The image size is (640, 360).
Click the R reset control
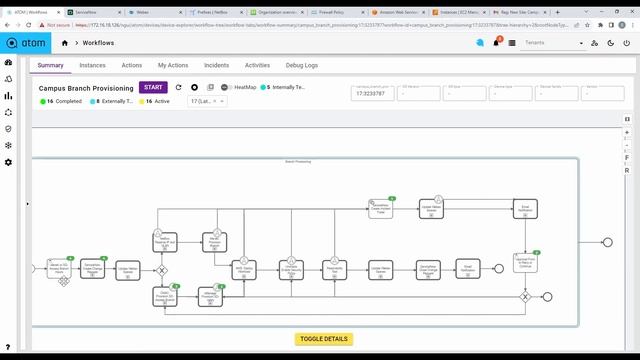pos(627,171)
